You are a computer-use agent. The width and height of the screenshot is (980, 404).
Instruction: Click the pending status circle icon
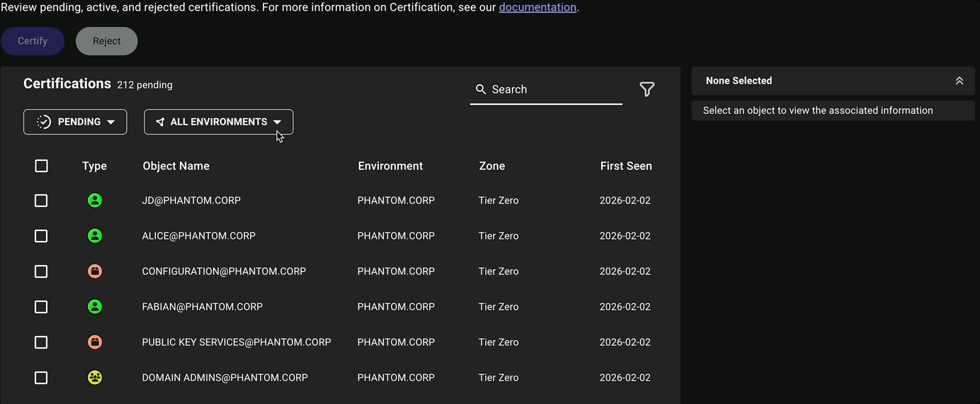tap(44, 122)
